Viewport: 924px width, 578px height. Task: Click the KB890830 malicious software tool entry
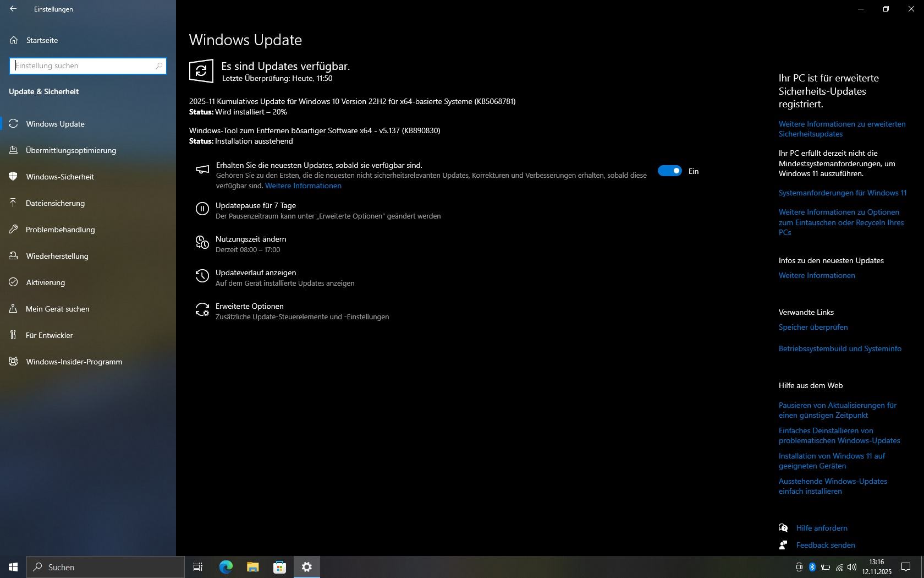tap(315, 130)
